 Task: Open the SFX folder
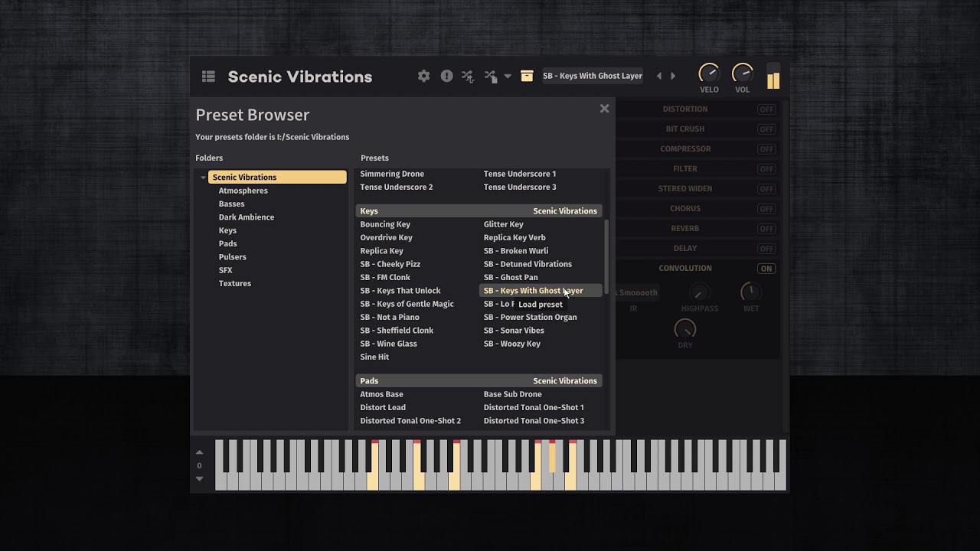tap(225, 270)
